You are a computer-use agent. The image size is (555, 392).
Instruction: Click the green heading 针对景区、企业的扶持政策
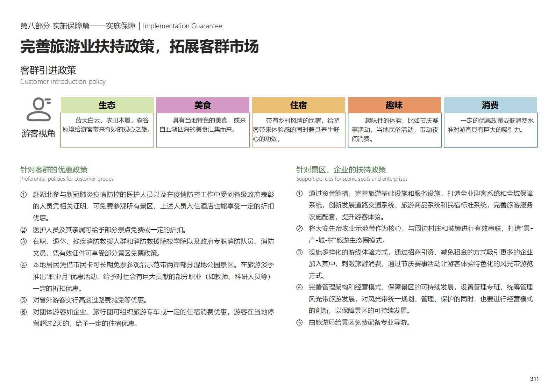341,170
